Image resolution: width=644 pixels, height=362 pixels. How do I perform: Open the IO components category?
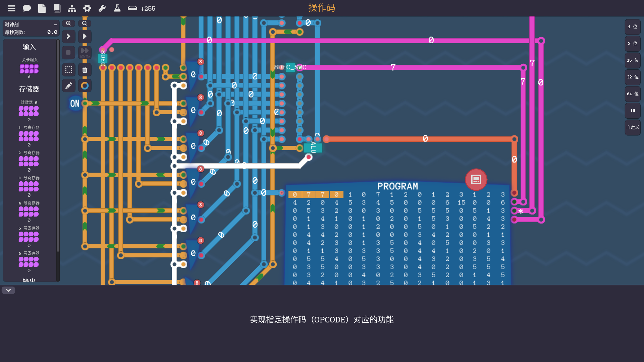633,111
